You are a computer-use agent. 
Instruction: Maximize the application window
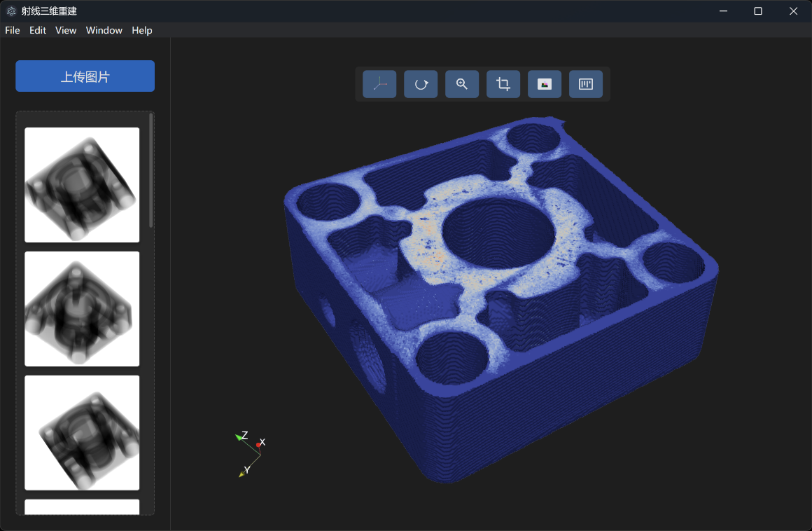pyautogui.click(x=757, y=11)
